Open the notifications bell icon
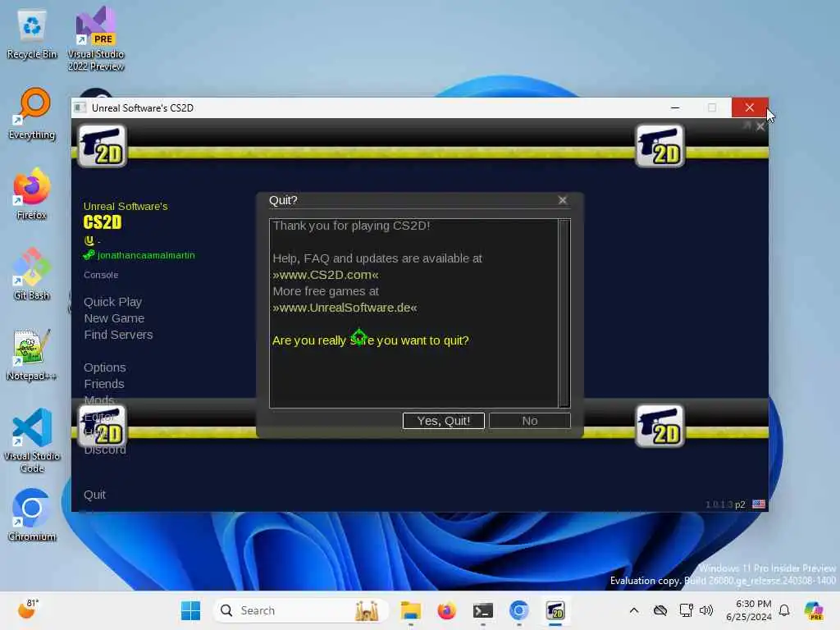Screen dimensions: 840x630 click(784, 610)
